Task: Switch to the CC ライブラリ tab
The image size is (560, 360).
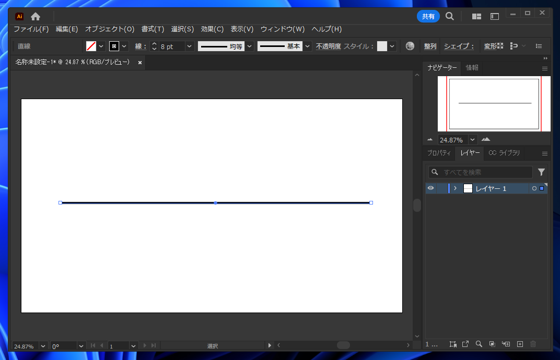Action: pos(504,153)
